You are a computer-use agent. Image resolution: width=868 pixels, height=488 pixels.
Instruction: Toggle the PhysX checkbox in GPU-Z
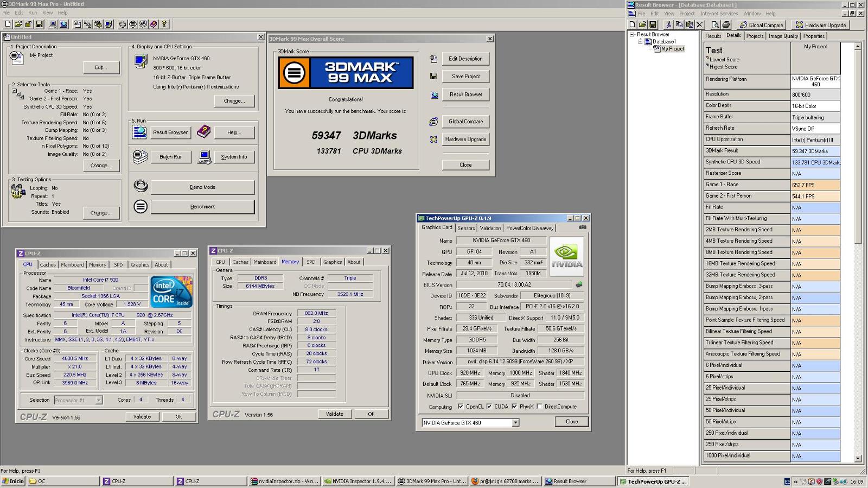coord(514,407)
